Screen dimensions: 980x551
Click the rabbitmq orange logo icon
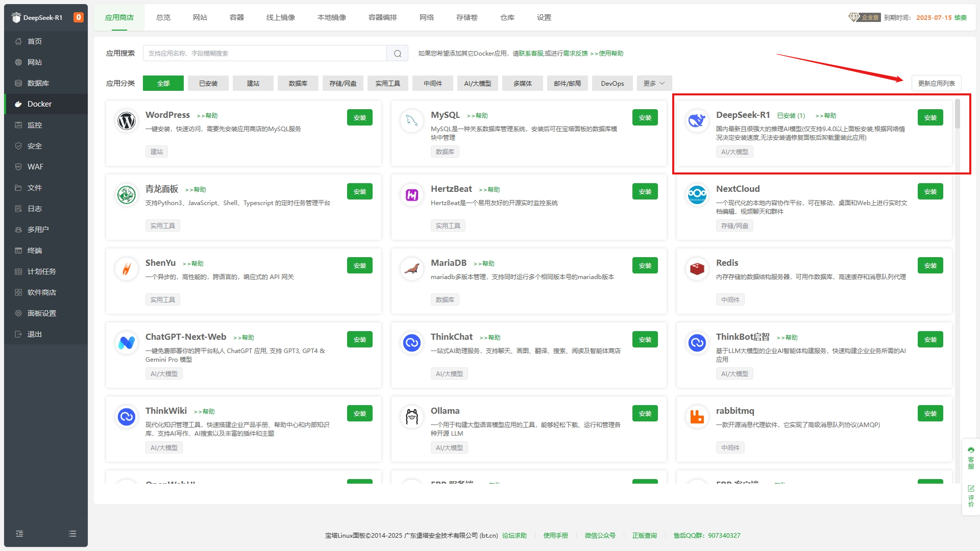697,417
